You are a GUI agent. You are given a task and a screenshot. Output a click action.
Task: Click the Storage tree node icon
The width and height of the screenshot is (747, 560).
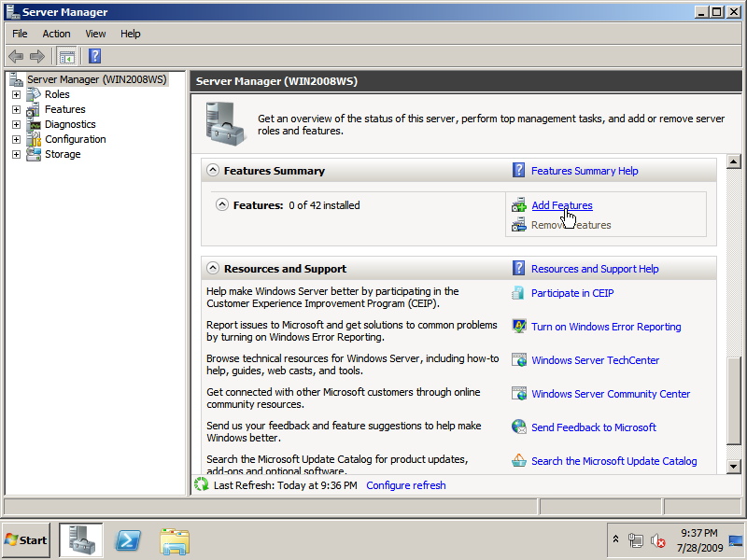coord(34,154)
